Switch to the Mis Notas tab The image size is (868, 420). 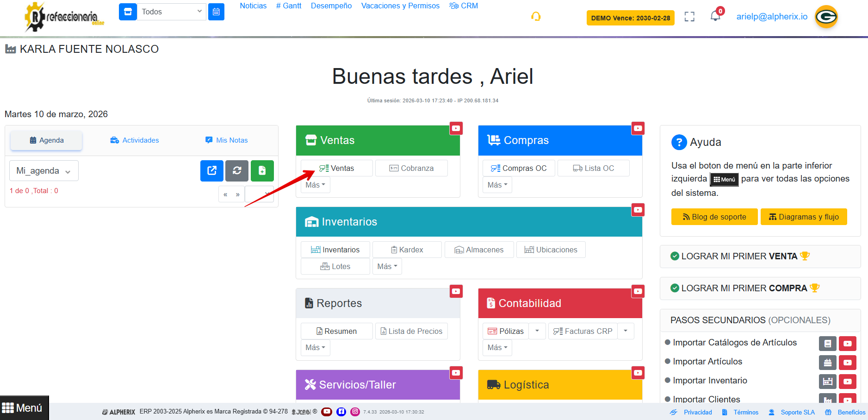(x=226, y=140)
